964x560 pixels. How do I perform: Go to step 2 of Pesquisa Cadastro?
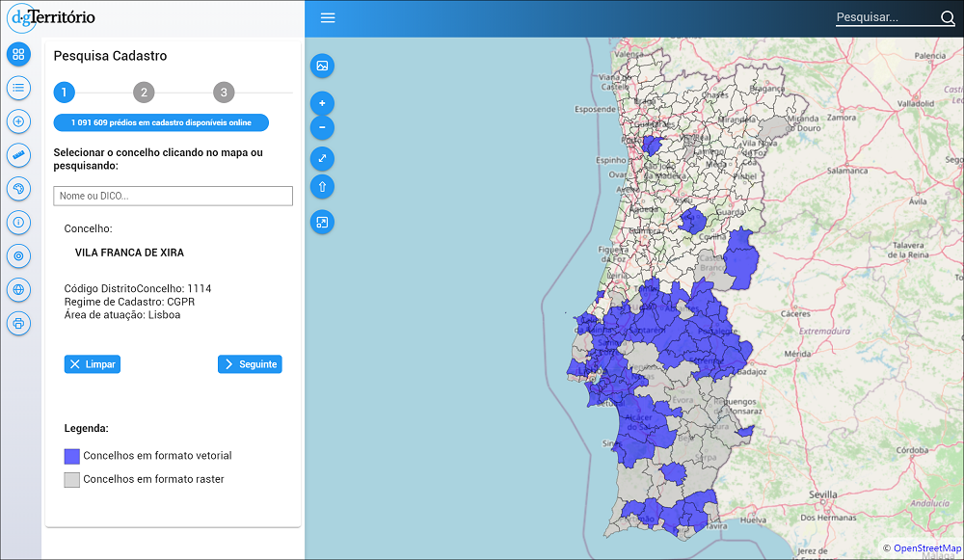(144, 93)
